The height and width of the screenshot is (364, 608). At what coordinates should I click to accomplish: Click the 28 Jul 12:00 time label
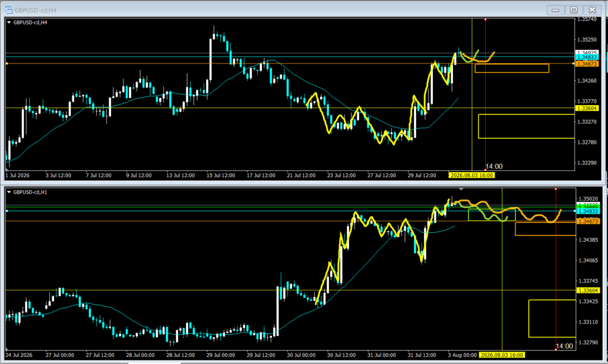point(180,355)
